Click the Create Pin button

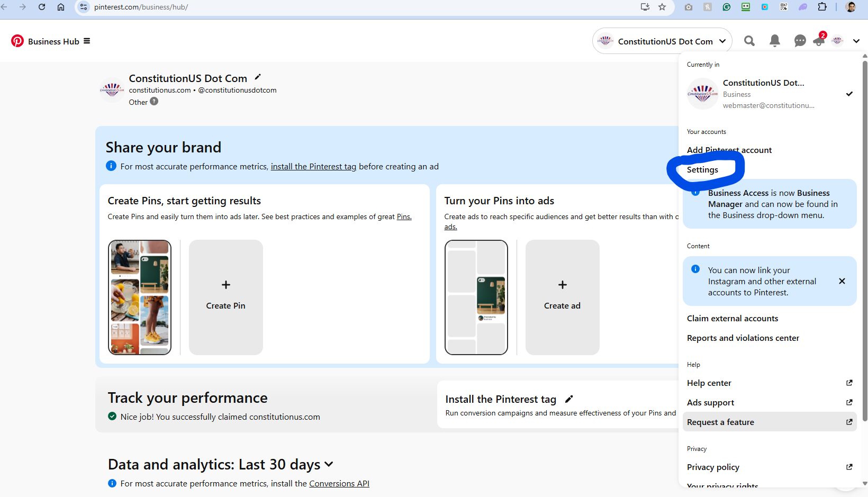225,297
